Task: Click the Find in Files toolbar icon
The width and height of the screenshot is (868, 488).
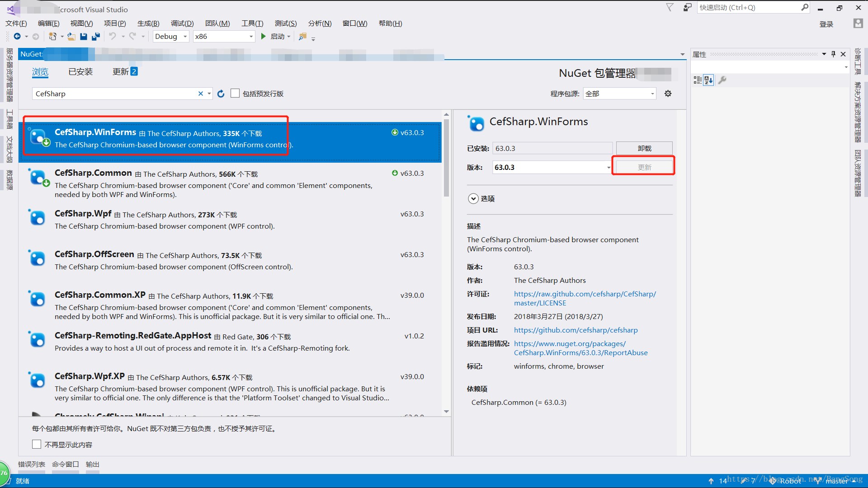Action: 302,37
